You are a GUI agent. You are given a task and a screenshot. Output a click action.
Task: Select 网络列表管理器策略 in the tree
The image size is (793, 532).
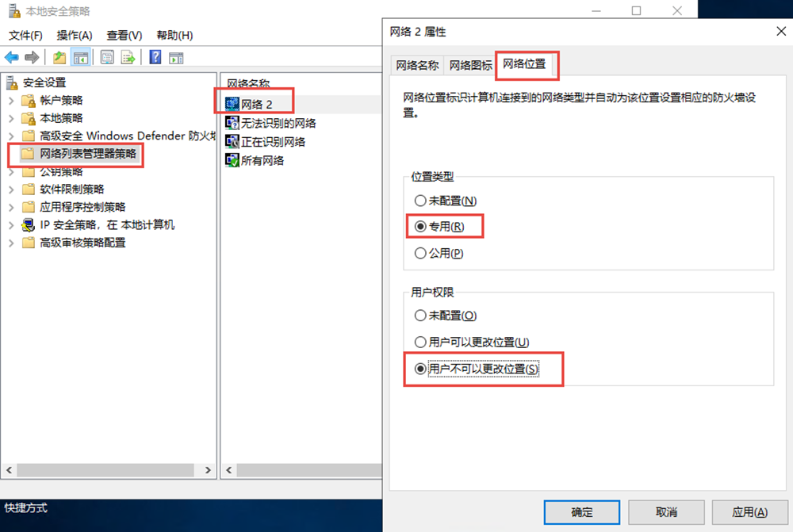[87, 153]
